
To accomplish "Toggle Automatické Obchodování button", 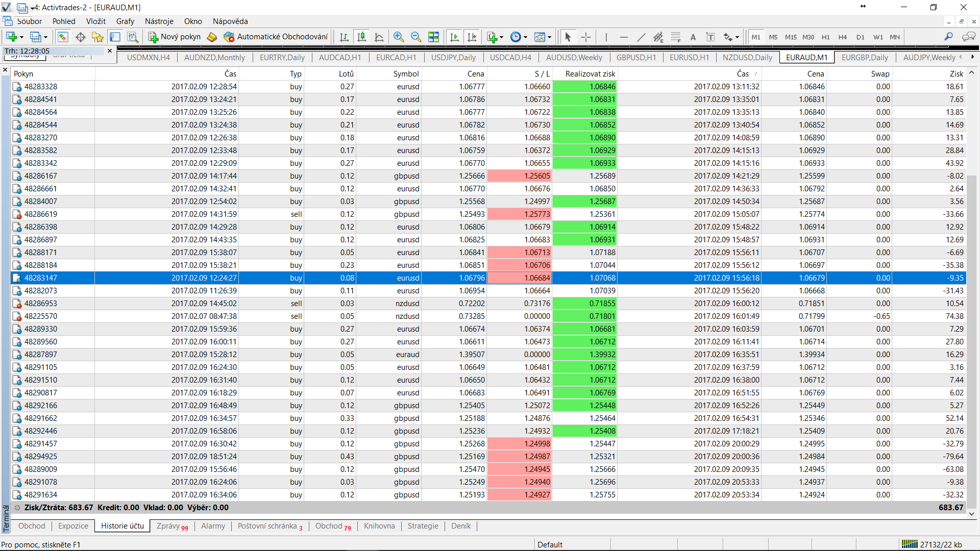I will click(x=276, y=37).
